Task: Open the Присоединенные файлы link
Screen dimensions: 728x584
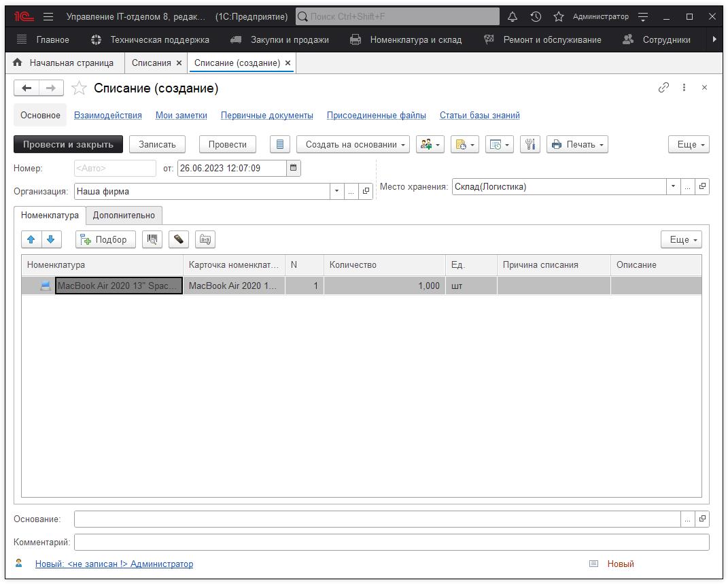Action: point(376,116)
